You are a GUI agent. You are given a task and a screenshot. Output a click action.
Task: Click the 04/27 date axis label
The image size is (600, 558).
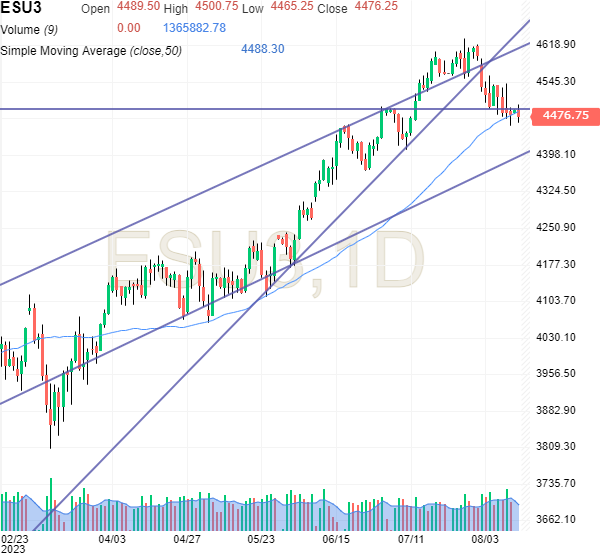coord(187,538)
